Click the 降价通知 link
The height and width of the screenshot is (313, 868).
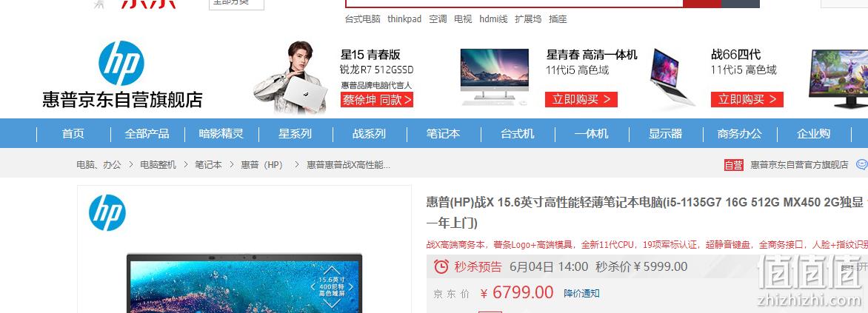[581, 293]
